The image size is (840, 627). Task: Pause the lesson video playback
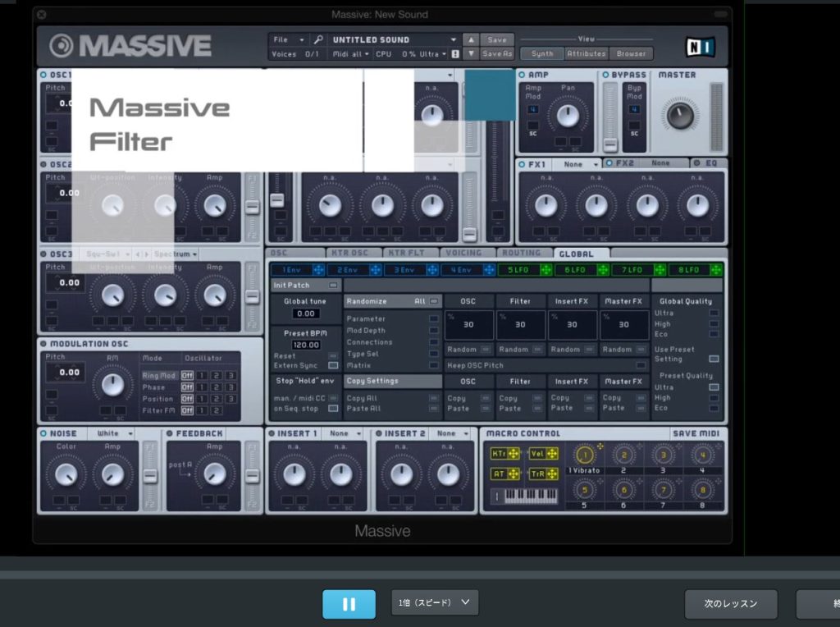point(349,604)
